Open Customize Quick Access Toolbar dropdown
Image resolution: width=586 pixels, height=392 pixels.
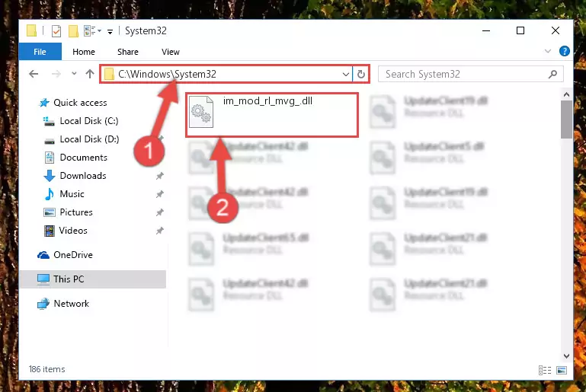tap(110, 32)
